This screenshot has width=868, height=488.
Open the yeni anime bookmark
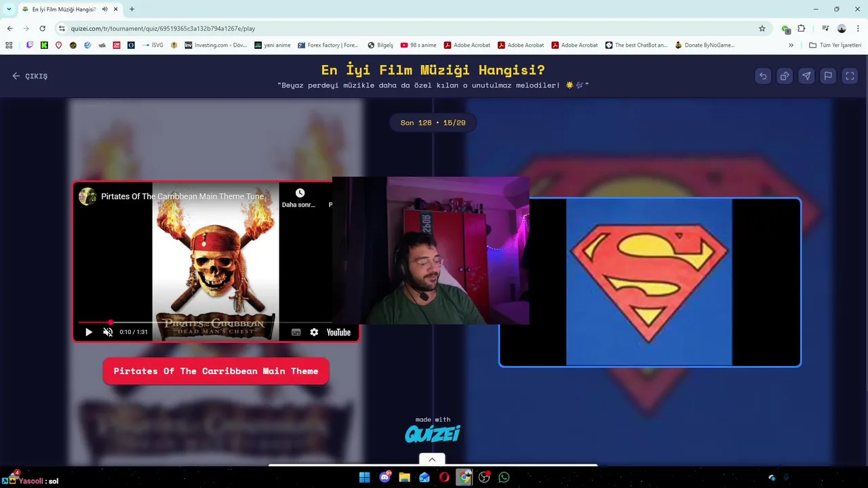pyautogui.click(x=272, y=45)
